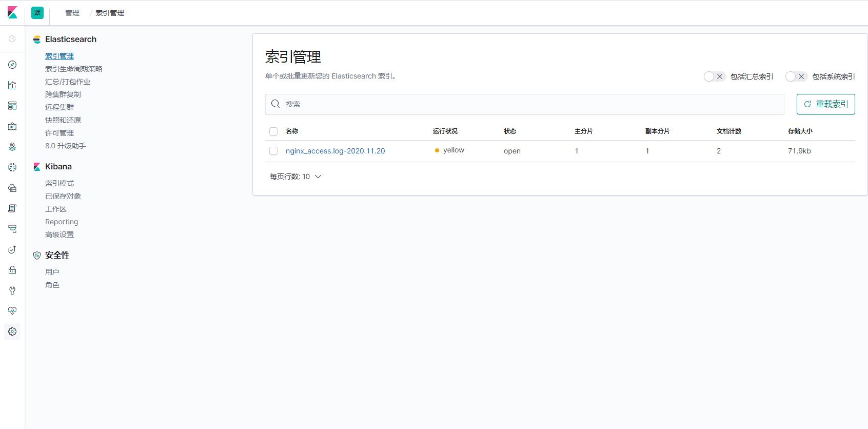Open Reporting under Kibana
The width and height of the screenshot is (868, 429).
[x=62, y=222]
